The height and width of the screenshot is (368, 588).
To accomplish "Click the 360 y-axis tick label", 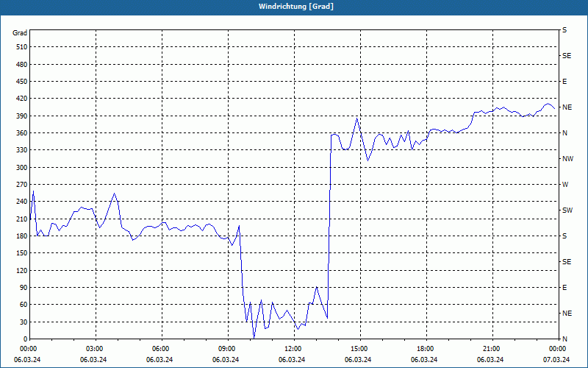I will [x=22, y=133].
